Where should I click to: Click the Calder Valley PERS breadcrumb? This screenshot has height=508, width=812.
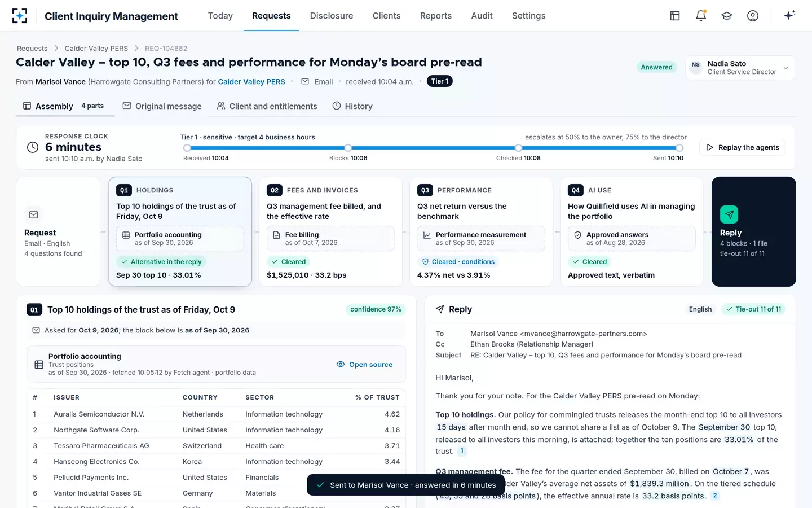pos(96,48)
